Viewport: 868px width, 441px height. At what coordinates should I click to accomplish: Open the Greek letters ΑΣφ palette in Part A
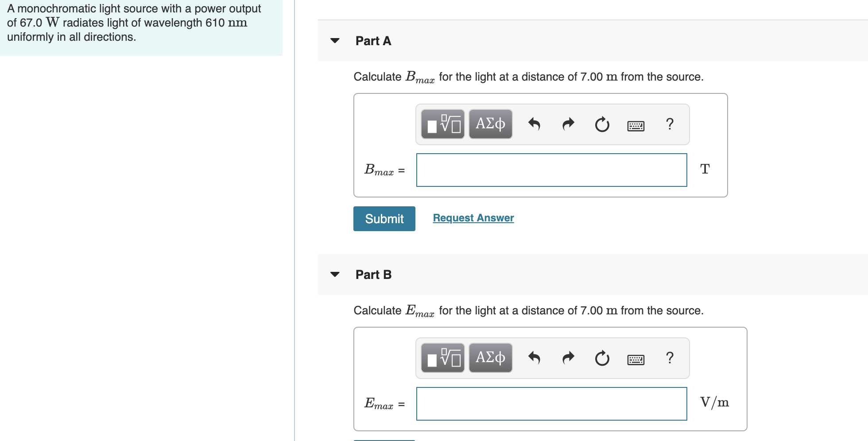click(x=490, y=124)
